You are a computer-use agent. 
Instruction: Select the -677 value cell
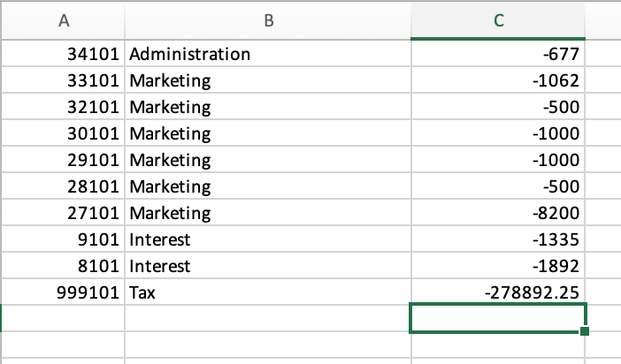498,53
